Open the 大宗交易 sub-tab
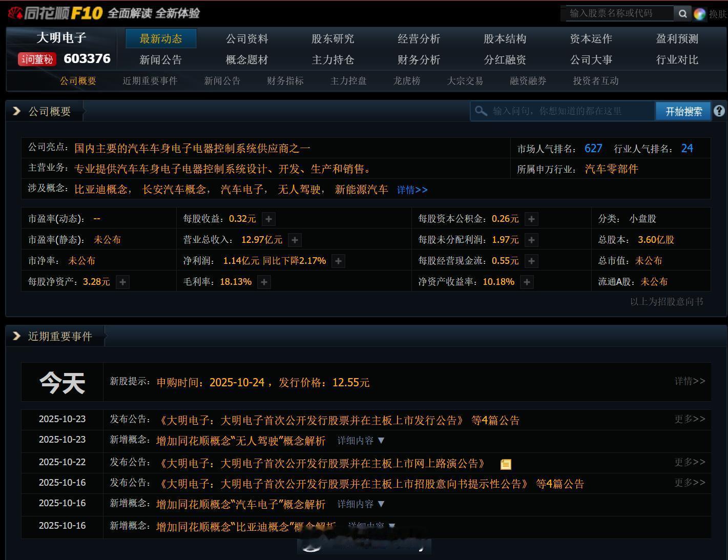The width and height of the screenshot is (728, 560). [x=465, y=81]
